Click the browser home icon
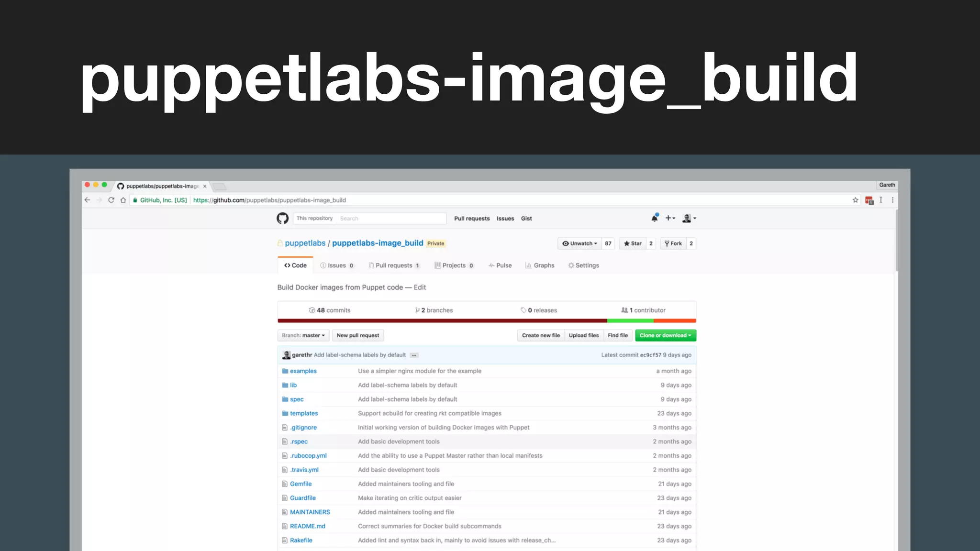The width and height of the screenshot is (980, 551). [x=123, y=200]
